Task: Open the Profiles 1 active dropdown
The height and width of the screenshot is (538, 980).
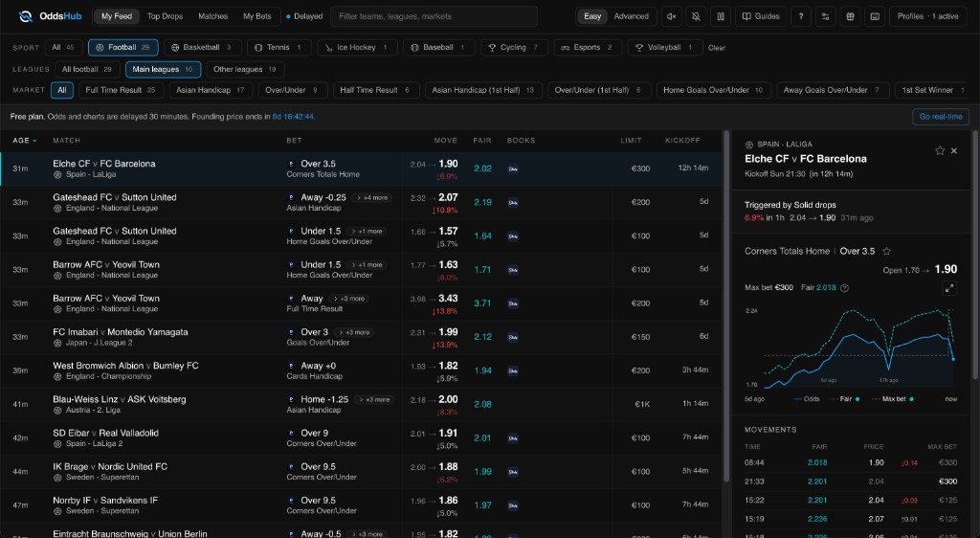Action: 927,16
